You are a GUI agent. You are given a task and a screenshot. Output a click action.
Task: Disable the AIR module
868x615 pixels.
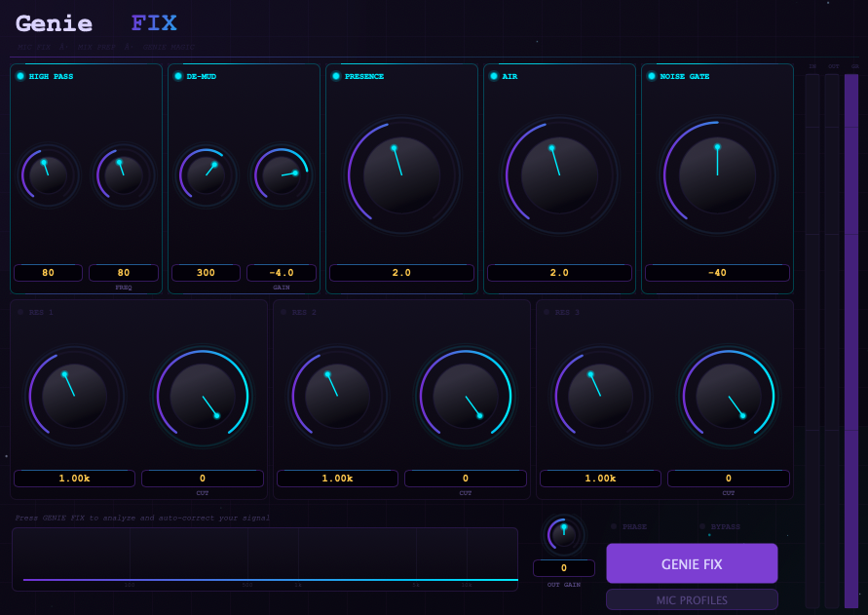pyautogui.click(x=494, y=76)
